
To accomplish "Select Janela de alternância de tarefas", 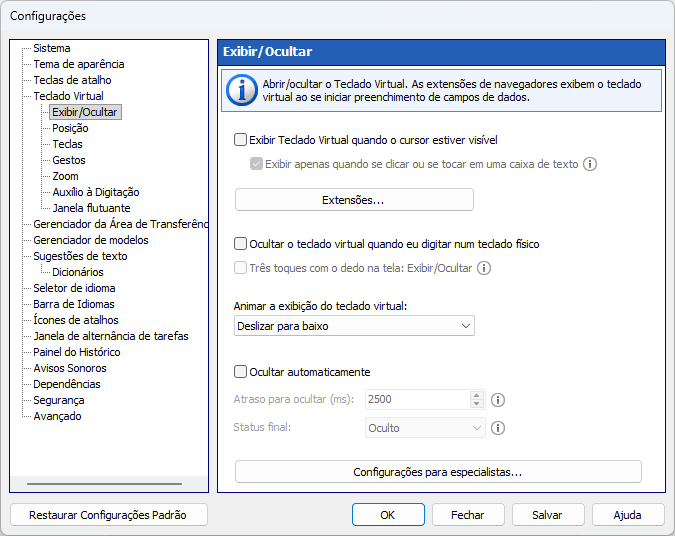I will point(111,336).
